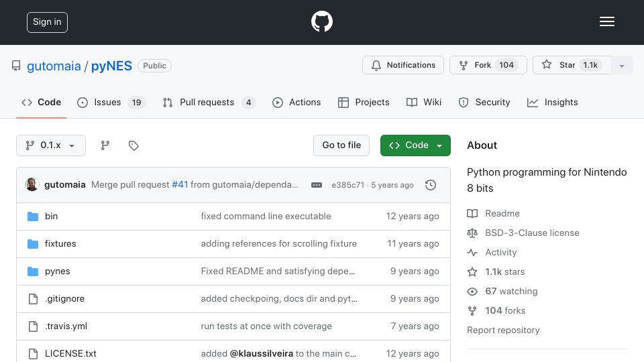
Task: Open gutomaia commit author link
Action: (x=65, y=185)
